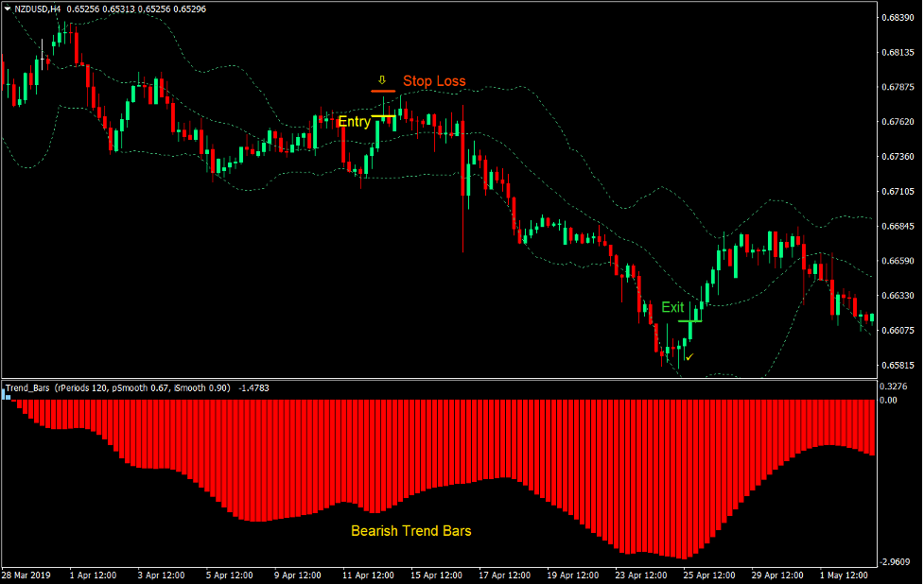Select the 11 Apr 12:00 time label
The image size is (924, 584).
click(368, 575)
